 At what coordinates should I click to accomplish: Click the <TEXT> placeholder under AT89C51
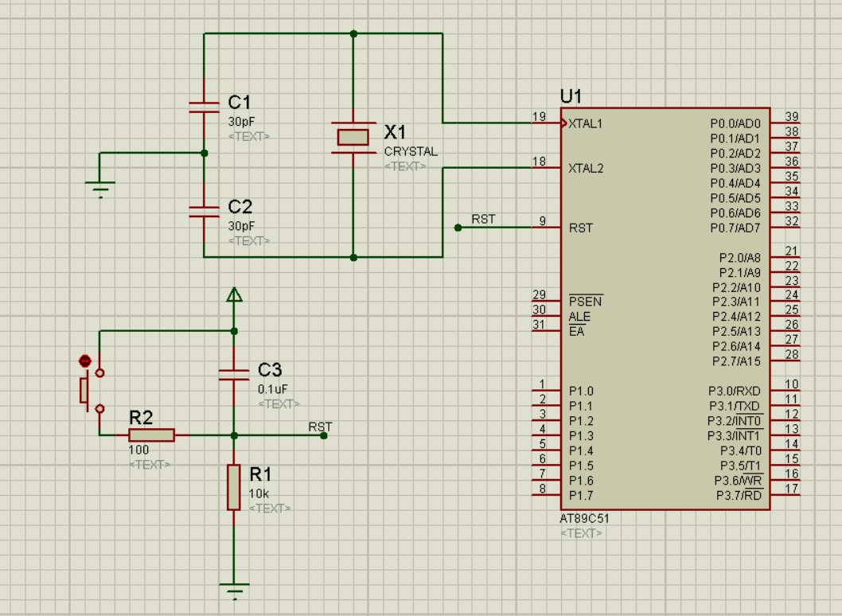(581, 533)
